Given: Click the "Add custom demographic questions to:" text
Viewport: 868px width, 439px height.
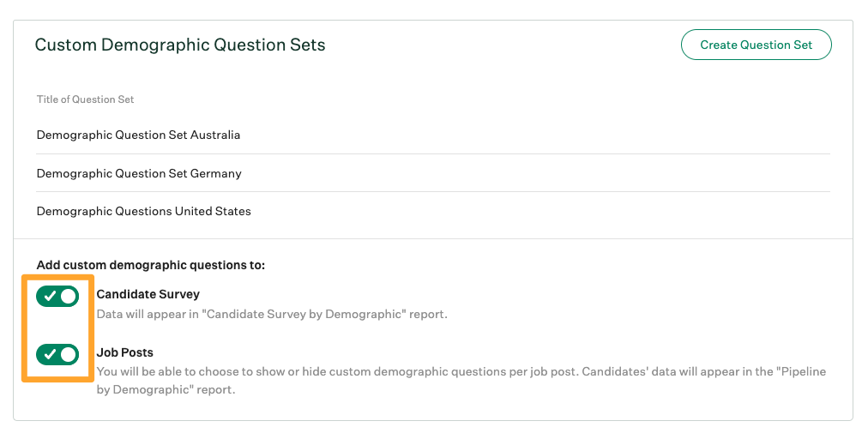Looking at the screenshot, I should (151, 265).
